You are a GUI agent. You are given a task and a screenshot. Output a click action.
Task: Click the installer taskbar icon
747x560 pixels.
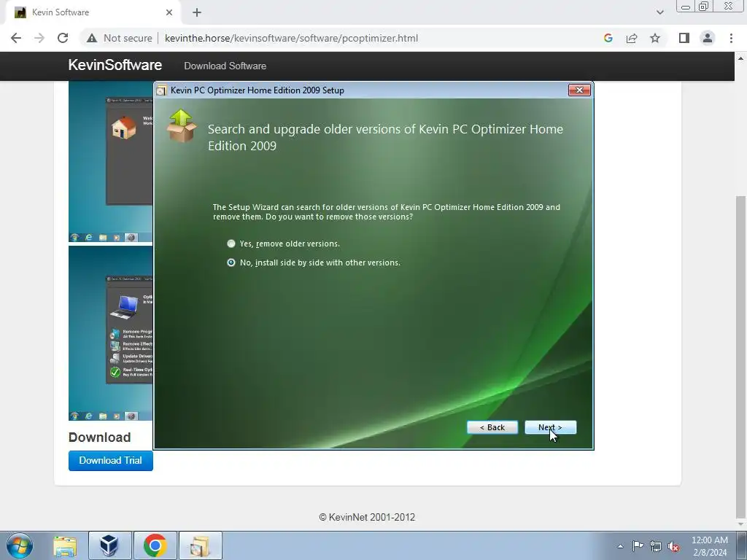[200, 545]
